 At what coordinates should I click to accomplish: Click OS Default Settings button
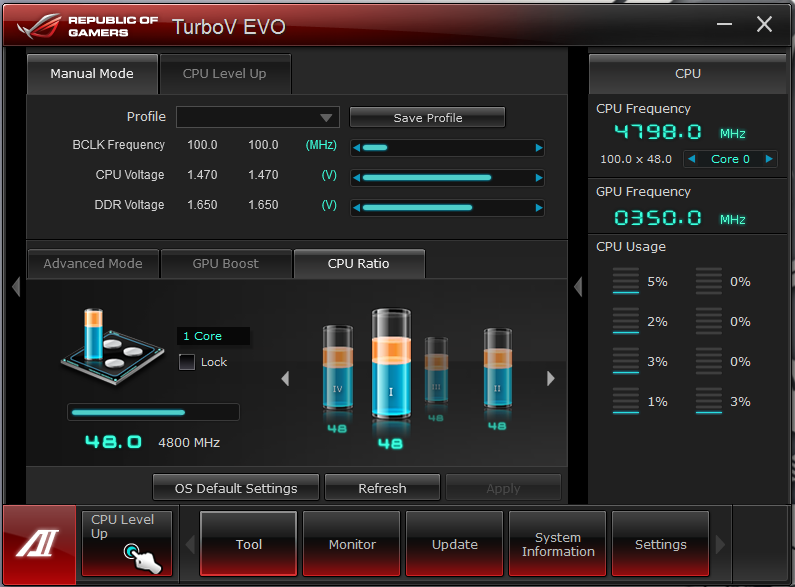[236, 488]
